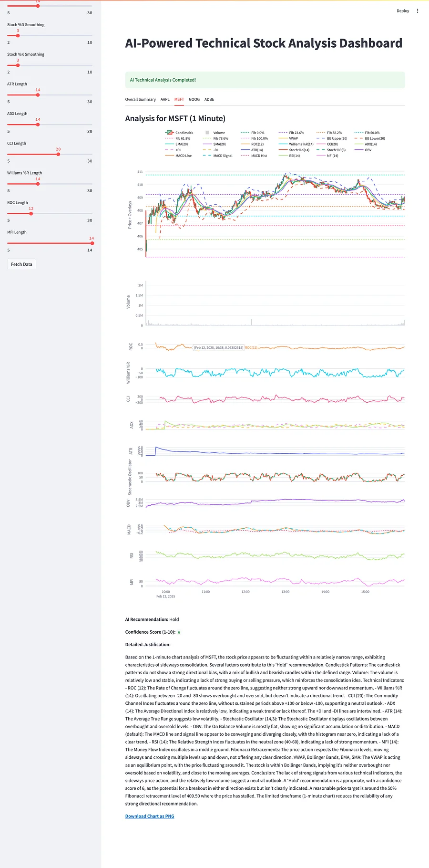Image resolution: width=429 pixels, height=868 pixels.
Task: Click the 13:00 time axis label
Action: [285, 592]
